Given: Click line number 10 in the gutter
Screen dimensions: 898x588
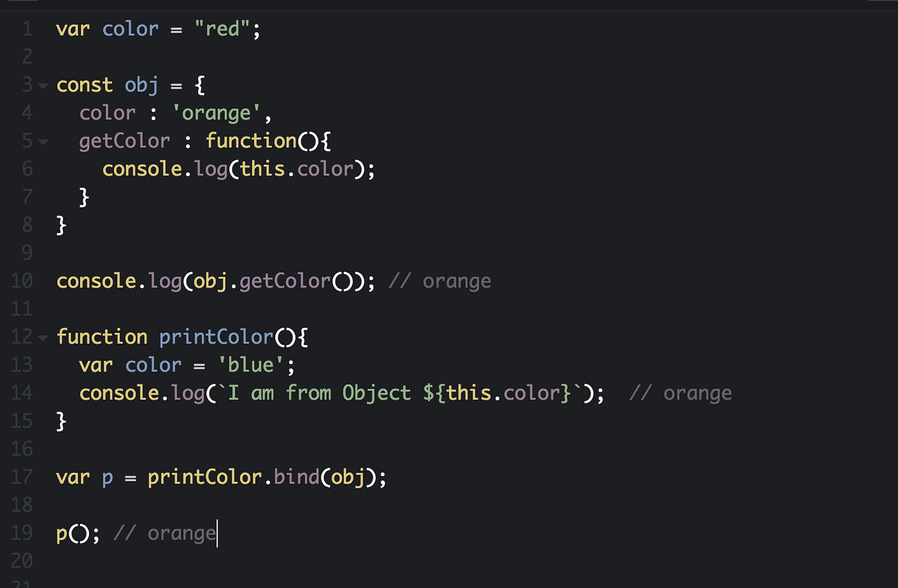Looking at the screenshot, I should [21, 280].
